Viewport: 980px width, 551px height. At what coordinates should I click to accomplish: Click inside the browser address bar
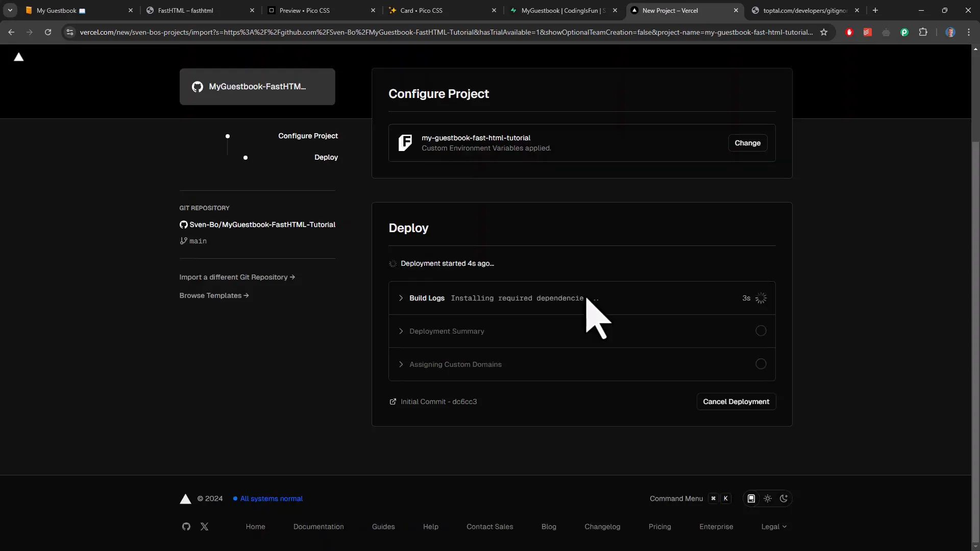point(408,32)
